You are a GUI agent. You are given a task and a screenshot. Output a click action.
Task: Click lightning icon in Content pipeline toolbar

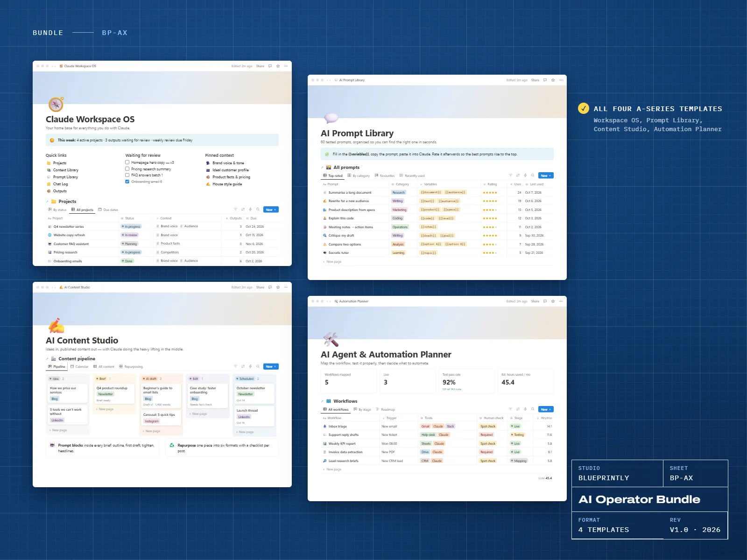click(x=250, y=366)
